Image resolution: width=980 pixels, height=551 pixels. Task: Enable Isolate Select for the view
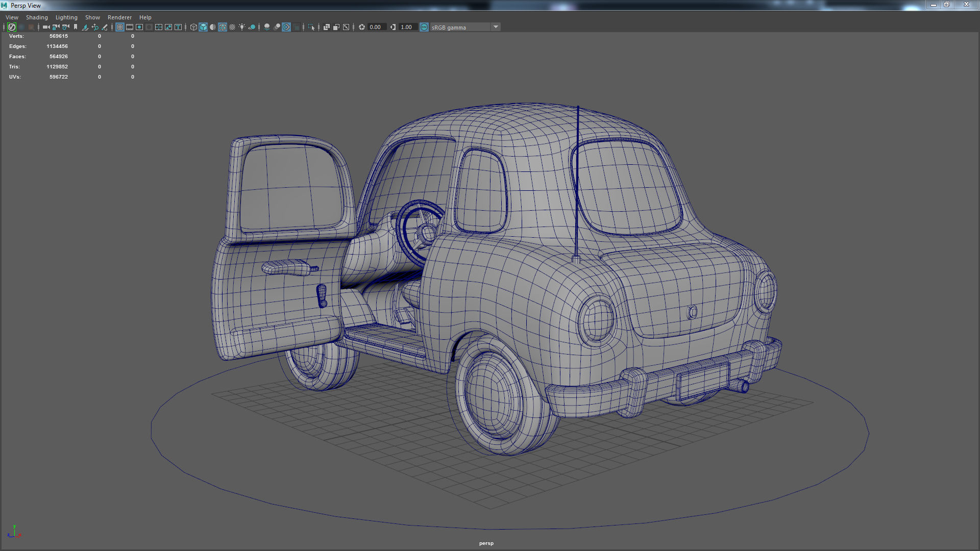[311, 27]
